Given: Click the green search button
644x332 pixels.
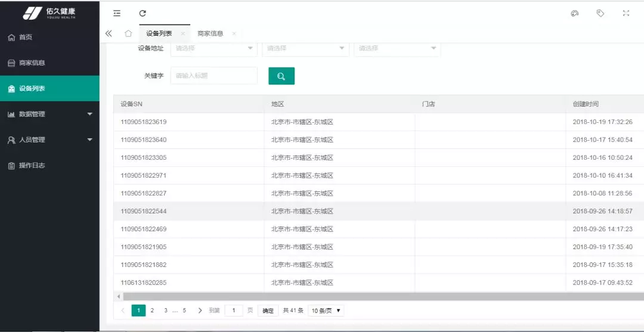Looking at the screenshot, I should pos(281,76).
